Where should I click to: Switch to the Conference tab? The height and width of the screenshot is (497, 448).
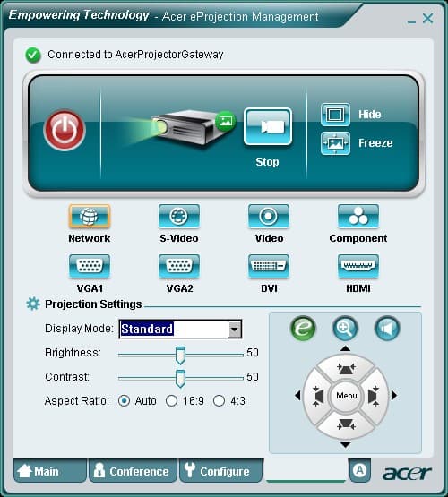tap(133, 471)
